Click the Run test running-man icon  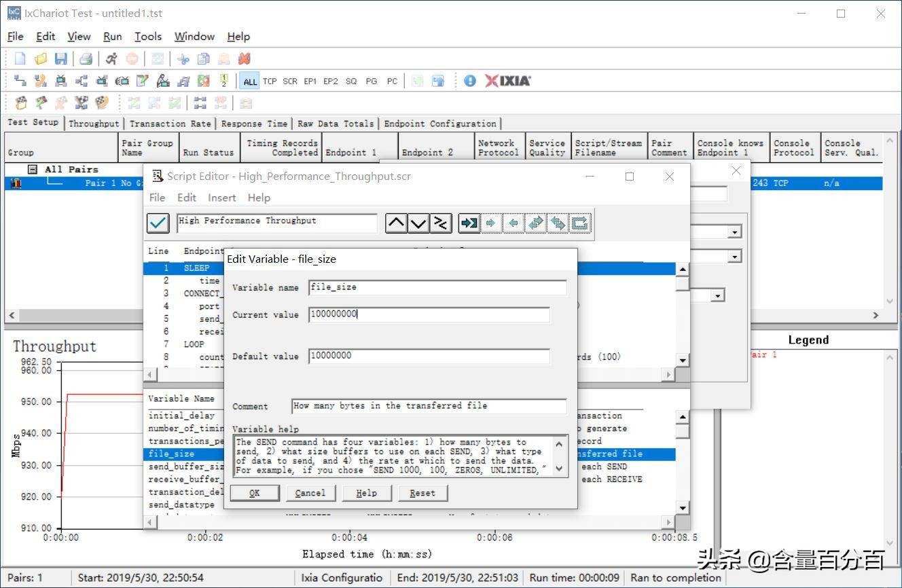111,59
